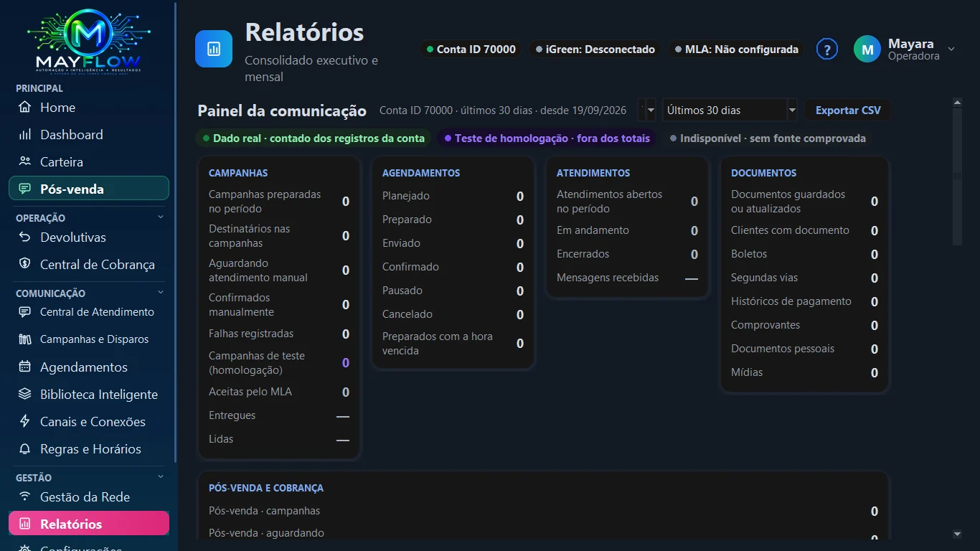
Task: Click the Biblioteca Inteligente layers icon
Action: (x=25, y=395)
